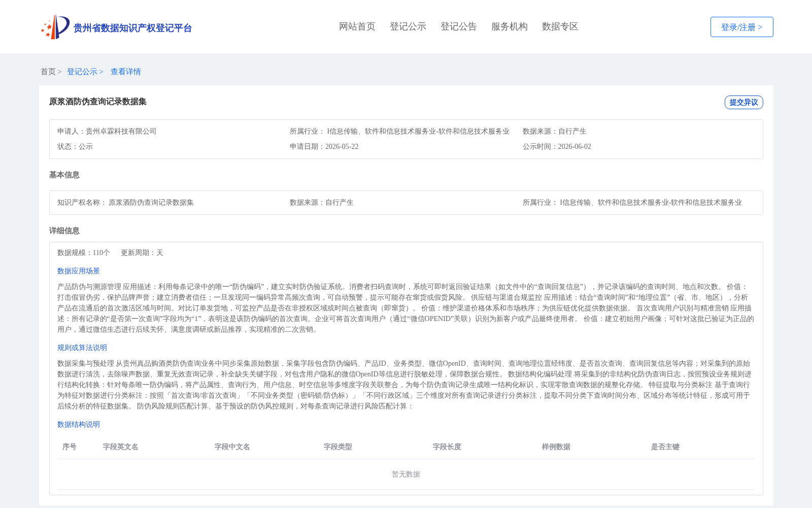Click the 字段长度 column header
Screen dimensions: 812x508
click(447, 447)
